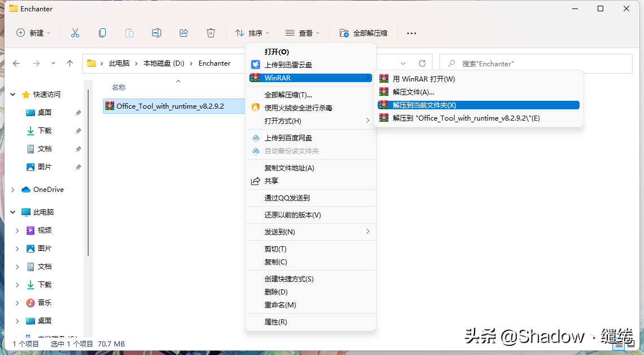Click the Cut scissors icon in toolbar
The image size is (644, 355).
coord(75,33)
